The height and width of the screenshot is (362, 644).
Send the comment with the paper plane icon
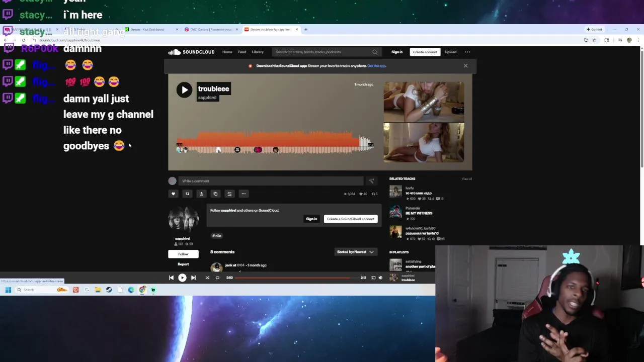point(371,181)
